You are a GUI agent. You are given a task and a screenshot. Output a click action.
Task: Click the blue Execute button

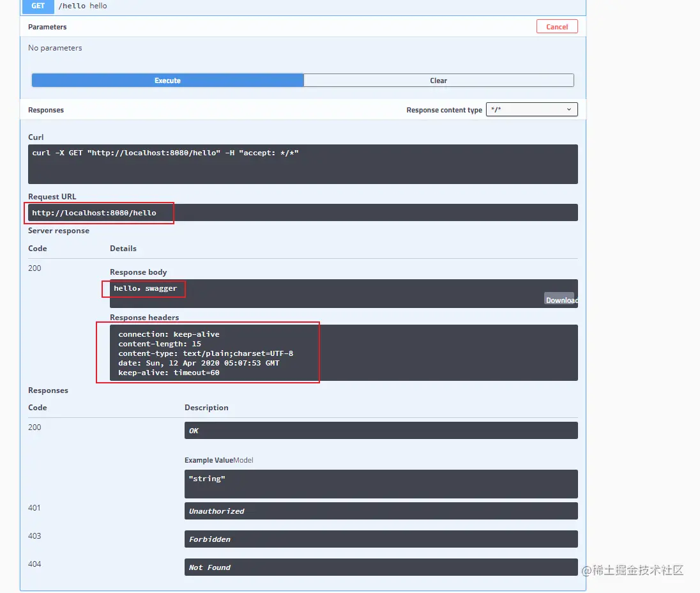[167, 81]
